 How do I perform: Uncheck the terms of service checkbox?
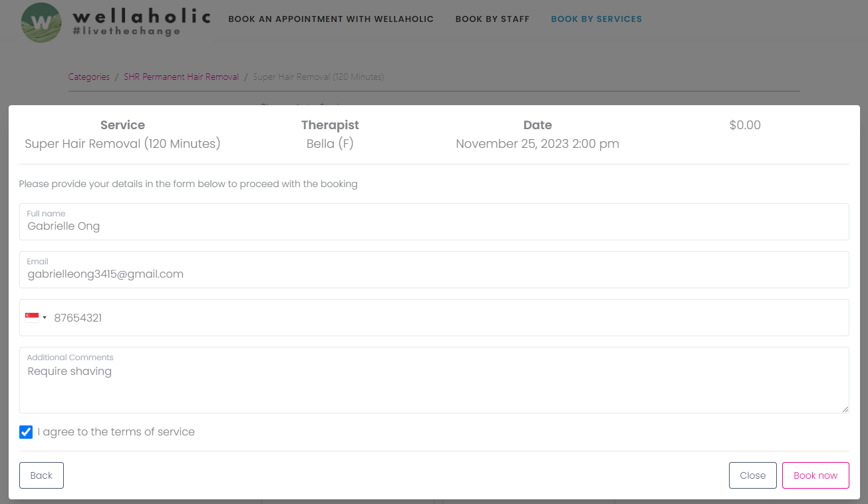(26, 432)
